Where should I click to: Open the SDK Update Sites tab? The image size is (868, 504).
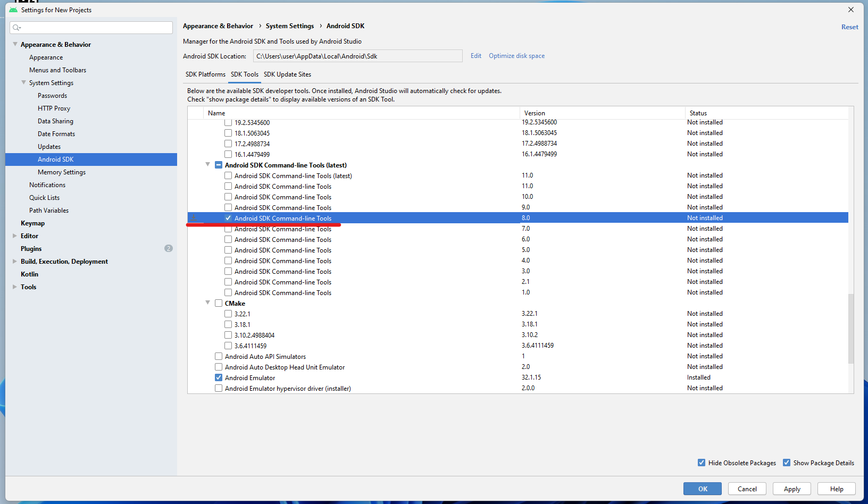(287, 74)
